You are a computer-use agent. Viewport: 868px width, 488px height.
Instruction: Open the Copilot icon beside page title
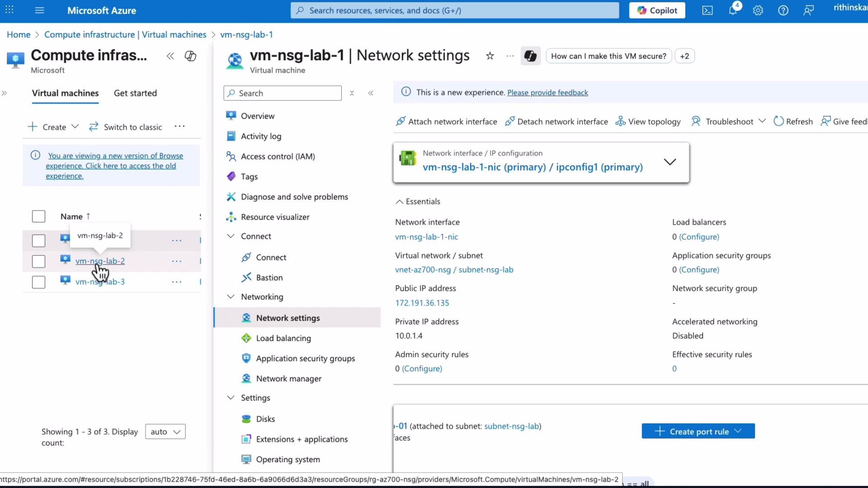click(530, 56)
